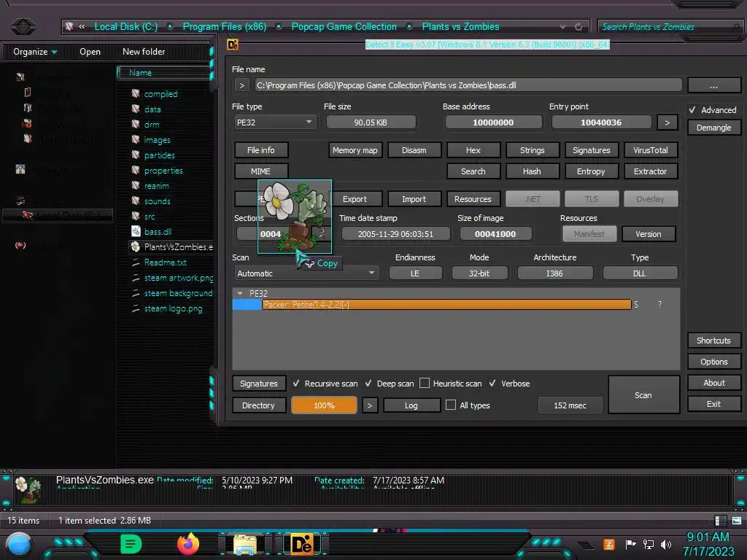This screenshot has height=560, width=747.
Task: Enable the Heuristic scan checkbox
Action: [425, 383]
